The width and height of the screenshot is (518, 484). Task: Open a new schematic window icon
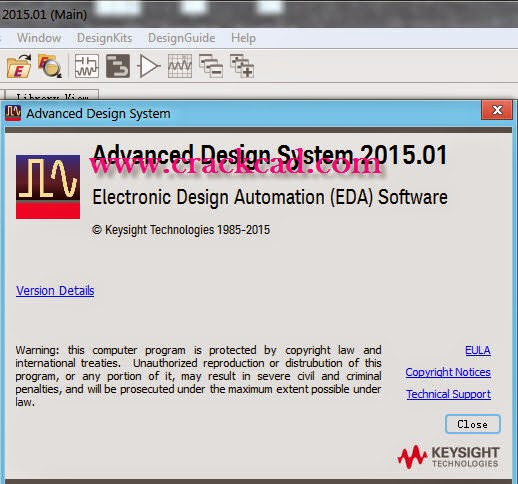87,66
